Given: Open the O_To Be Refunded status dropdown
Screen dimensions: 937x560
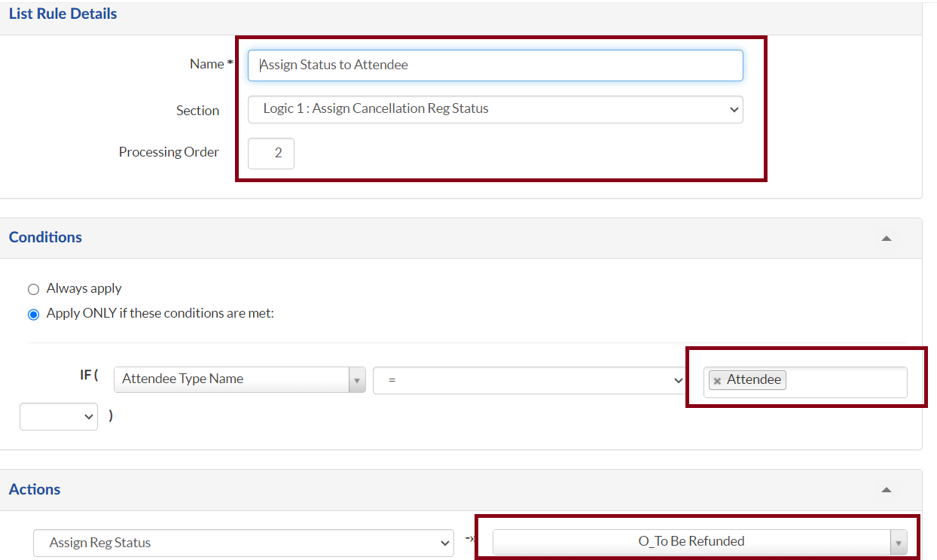Looking at the screenshot, I should [x=699, y=542].
